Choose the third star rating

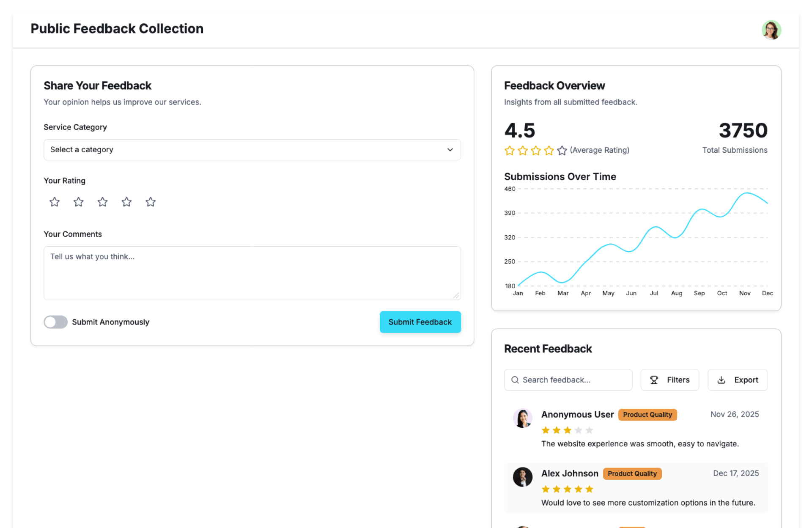(x=102, y=202)
